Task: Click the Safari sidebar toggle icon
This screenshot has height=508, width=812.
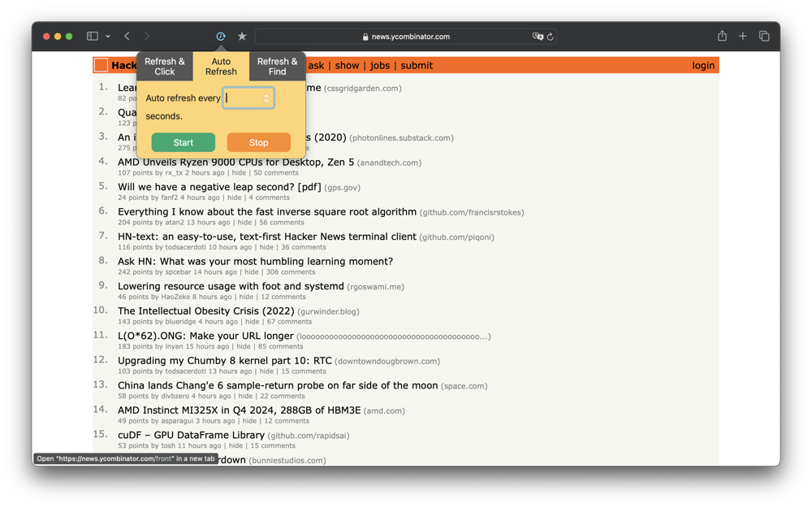Action: click(93, 37)
